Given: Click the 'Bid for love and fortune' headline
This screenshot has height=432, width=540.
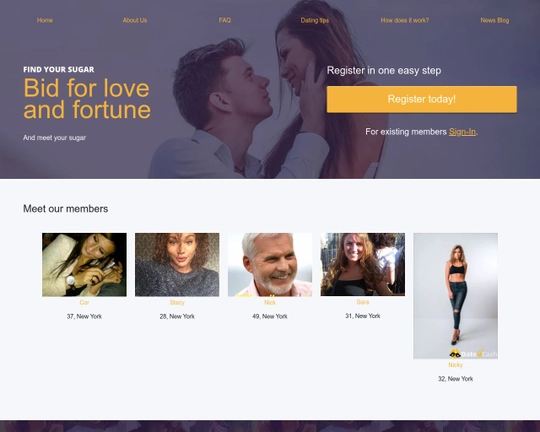Looking at the screenshot, I should 87,99.
